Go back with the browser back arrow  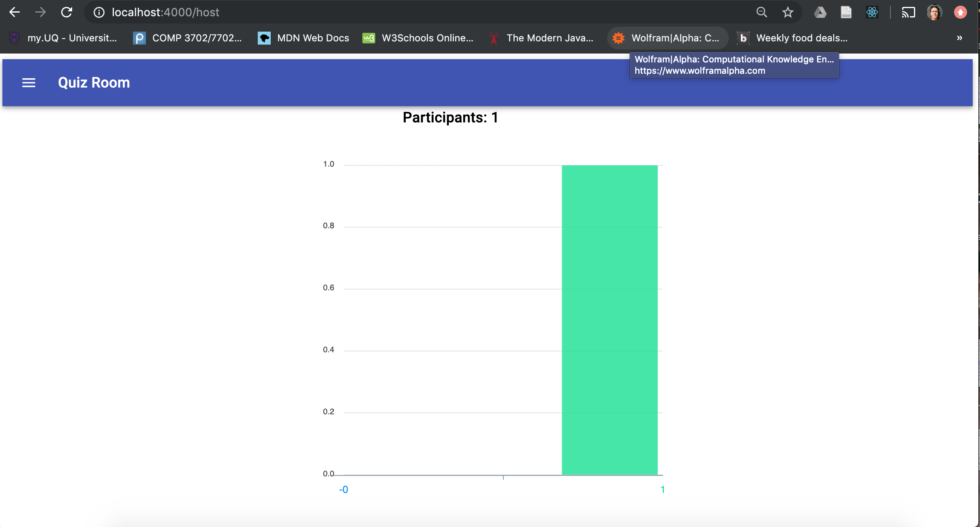[15, 12]
